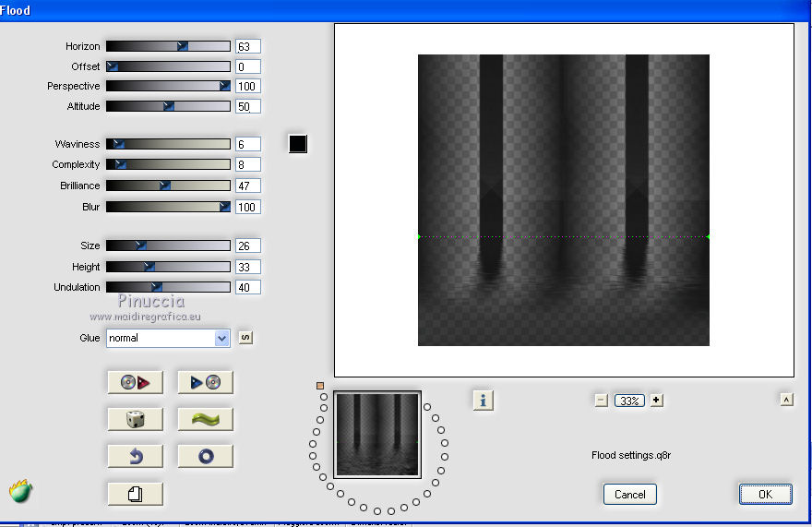This screenshot has width=812, height=527.
Task: Adjust the Complexity slider
Action: tap(168, 164)
